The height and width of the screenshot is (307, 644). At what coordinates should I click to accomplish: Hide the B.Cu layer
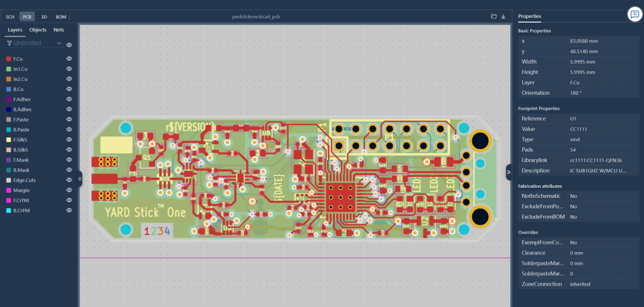tap(69, 89)
